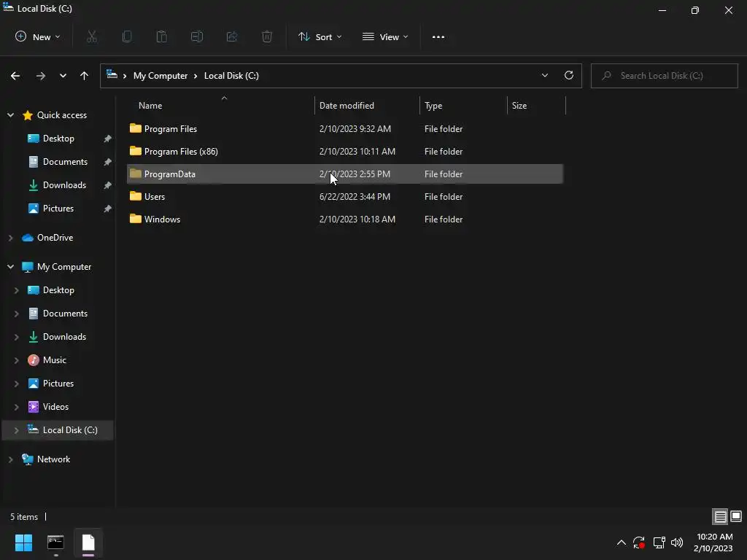Image resolution: width=747 pixels, height=560 pixels.
Task: Click the network icon in system tray
Action: [x=659, y=542]
